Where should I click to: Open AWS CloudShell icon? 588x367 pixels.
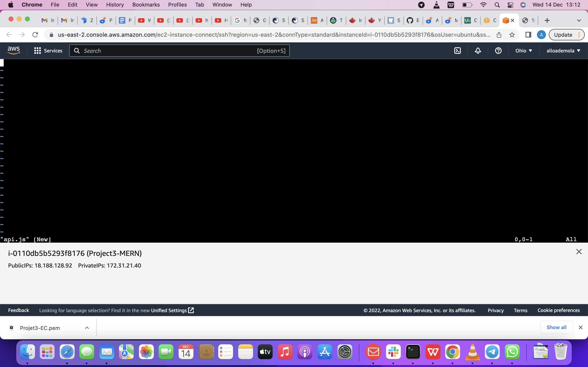(x=457, y=51)
